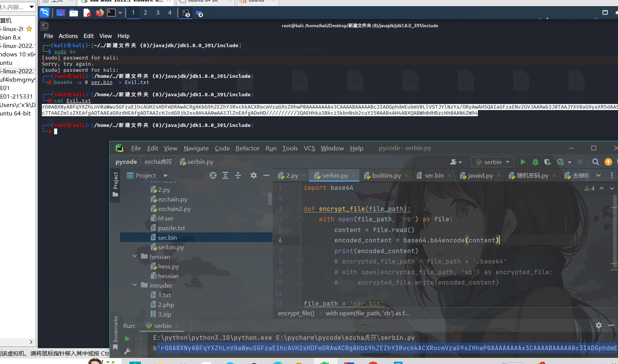Screen dimensions: 618x364
Task: Collapse the intruder folder in project tree
Action: [135, 285]
